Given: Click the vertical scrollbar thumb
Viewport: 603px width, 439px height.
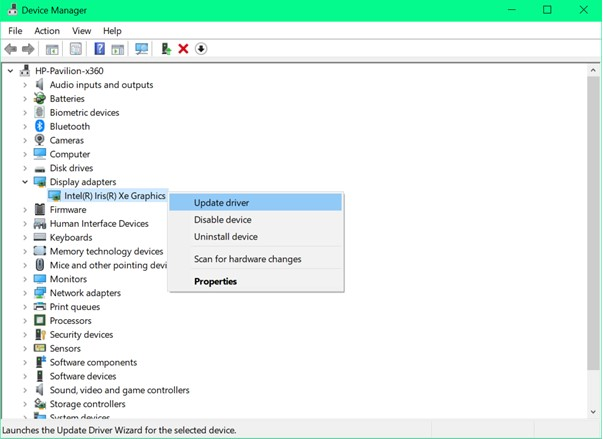Looking at the screenshot, I should 593,223.
